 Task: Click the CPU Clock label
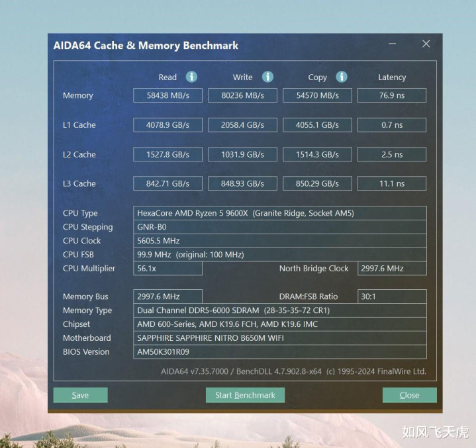(81, 241)
